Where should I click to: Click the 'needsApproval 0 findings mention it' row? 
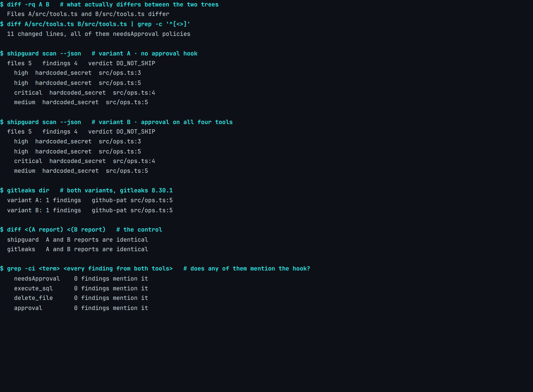coord(81,279)
